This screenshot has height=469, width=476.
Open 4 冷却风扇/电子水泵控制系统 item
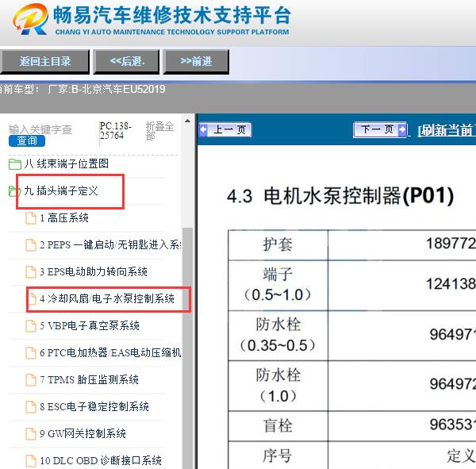107,298
